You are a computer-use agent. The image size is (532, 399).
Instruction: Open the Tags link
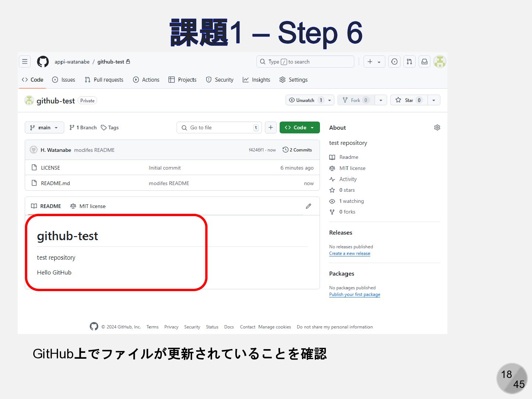[x=110, y=127]
